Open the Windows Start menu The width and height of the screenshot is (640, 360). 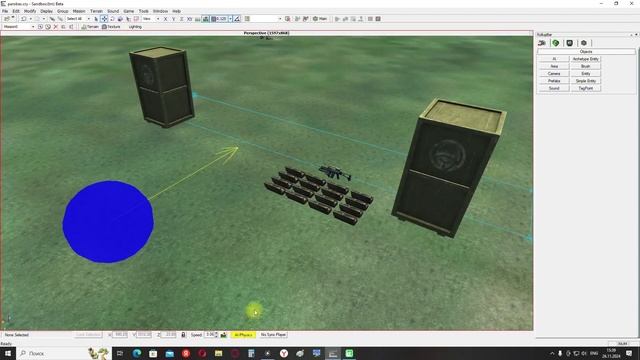(8, 353)
